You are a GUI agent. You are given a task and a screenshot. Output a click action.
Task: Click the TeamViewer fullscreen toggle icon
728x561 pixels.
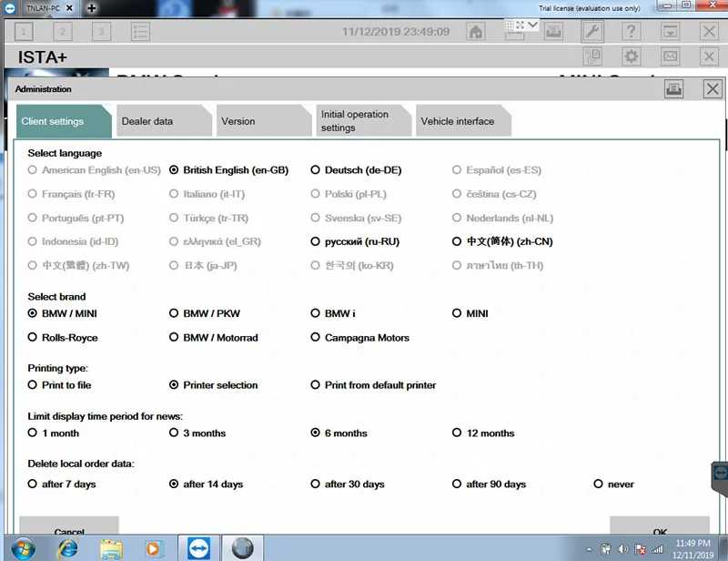coord(520,25)
